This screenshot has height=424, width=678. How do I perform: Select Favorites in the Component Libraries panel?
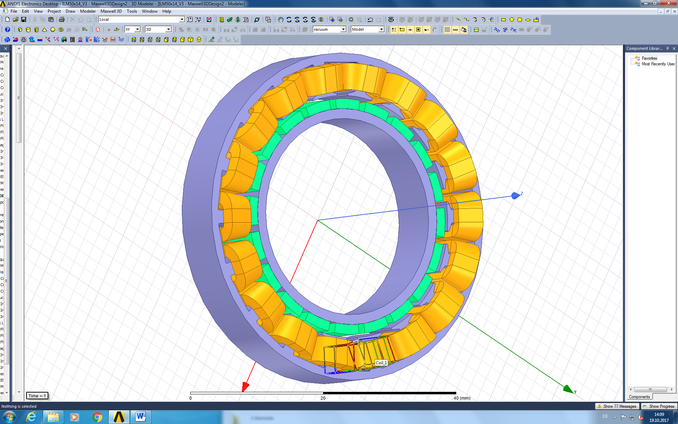(649, 58)
